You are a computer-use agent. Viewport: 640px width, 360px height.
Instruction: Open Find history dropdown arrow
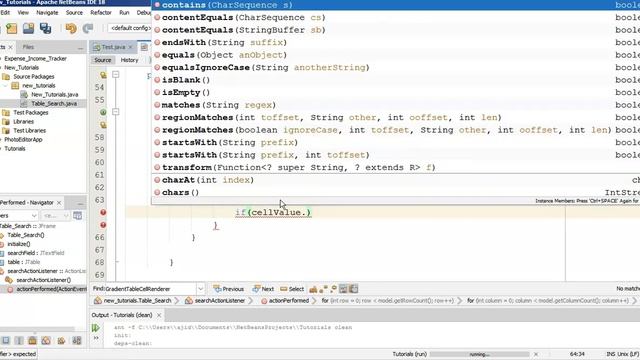coord(200,289)
